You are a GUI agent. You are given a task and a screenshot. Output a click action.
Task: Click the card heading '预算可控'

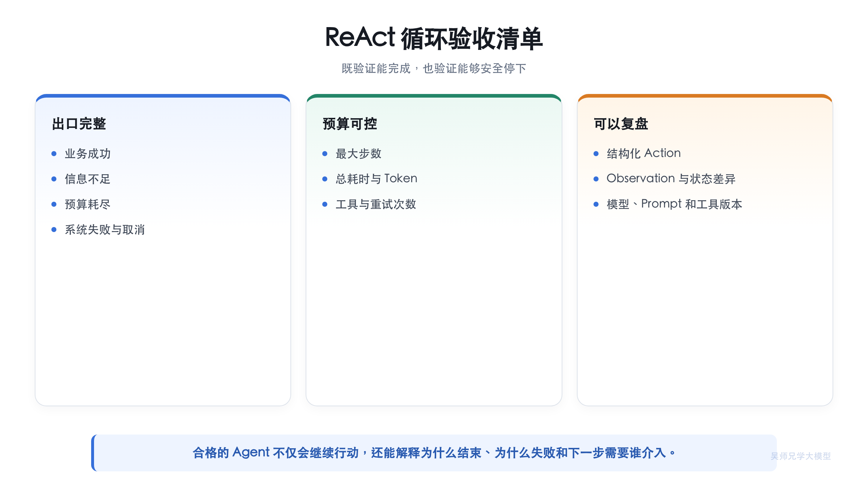click(350, 124)
